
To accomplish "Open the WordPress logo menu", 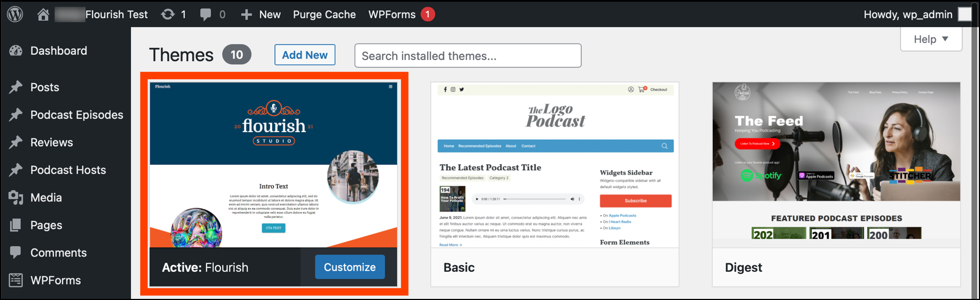I will (x=15, y=14).
